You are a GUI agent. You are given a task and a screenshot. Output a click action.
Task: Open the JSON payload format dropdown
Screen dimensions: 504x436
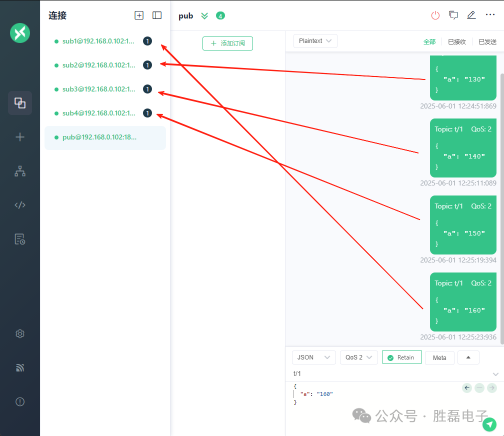[313, 357]
